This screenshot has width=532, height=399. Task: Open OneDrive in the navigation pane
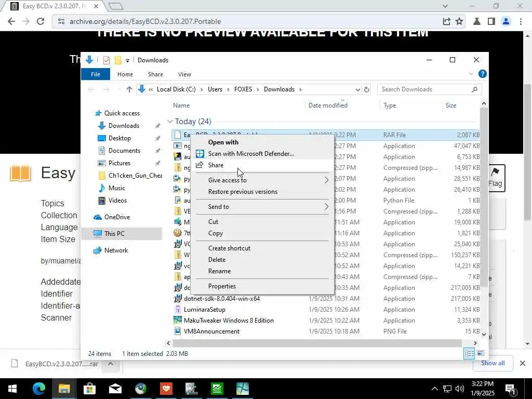click(x=117, y=217)
